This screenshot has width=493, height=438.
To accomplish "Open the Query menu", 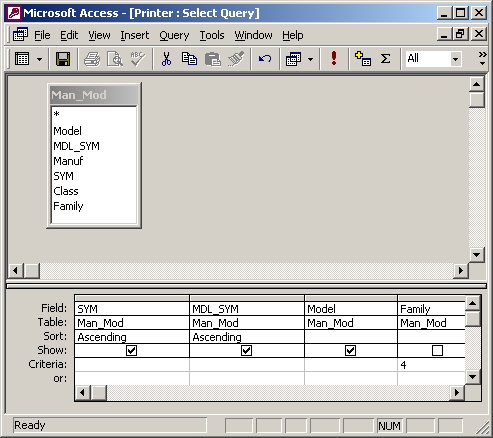I will tap(174, 35).
